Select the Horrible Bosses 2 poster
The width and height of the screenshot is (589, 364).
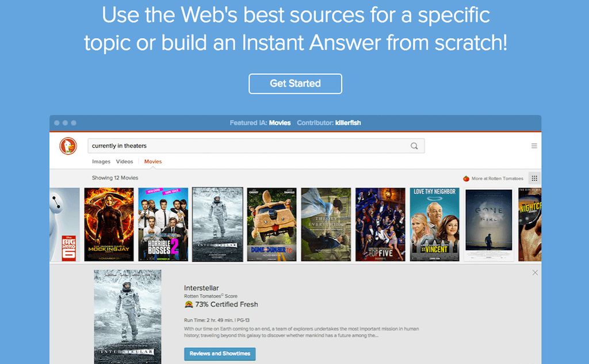163,224
